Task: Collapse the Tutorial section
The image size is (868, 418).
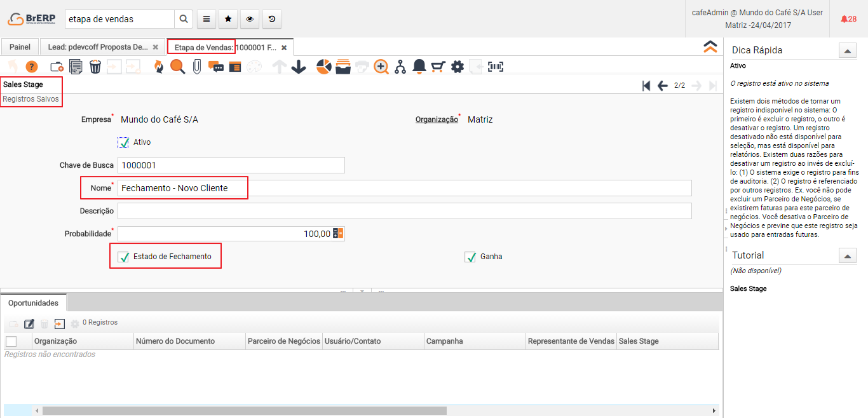Action: click(x=847, y=256)
